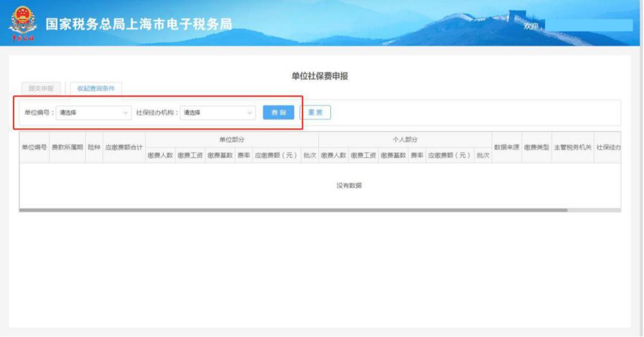The width and height of the screenshot is (644, 337).
Task: Click 缴费工资 header under 个人部分
Action: tap(363, 155)
